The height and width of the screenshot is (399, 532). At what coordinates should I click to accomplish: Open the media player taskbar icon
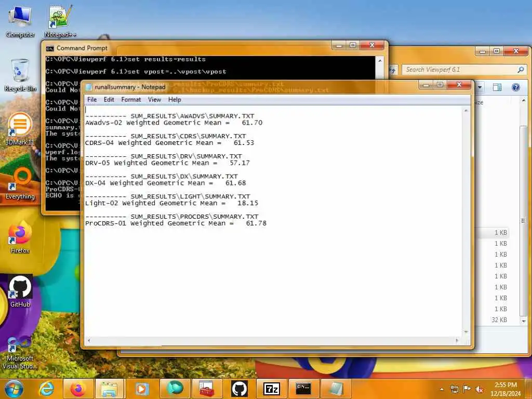click(x=141, y=389)
